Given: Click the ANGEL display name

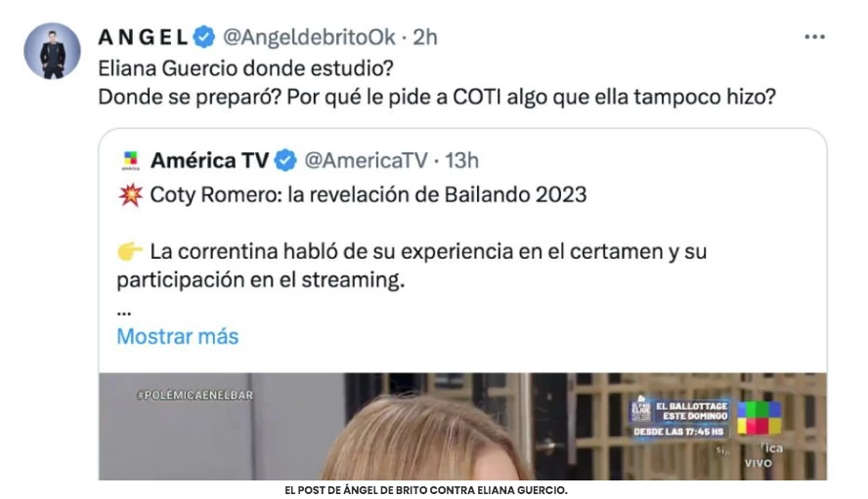Looking at the screenshot, I should click(144, 37).
